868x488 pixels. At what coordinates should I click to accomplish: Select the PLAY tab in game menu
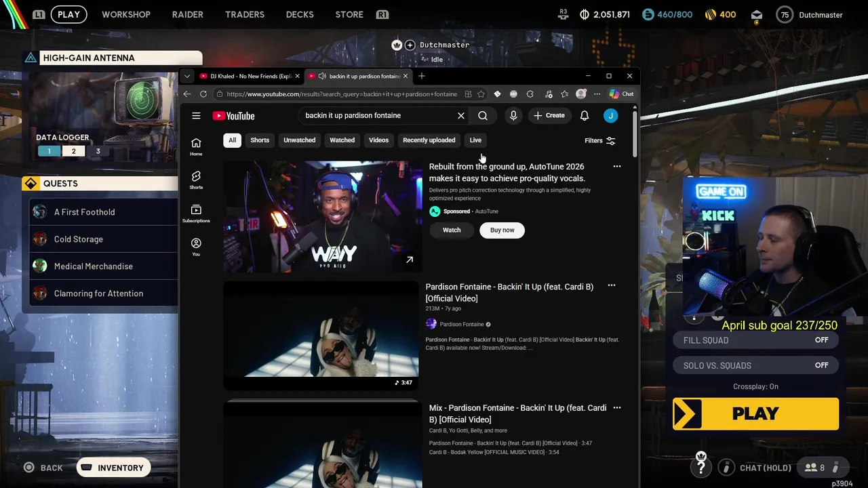[x=68, y=14]
